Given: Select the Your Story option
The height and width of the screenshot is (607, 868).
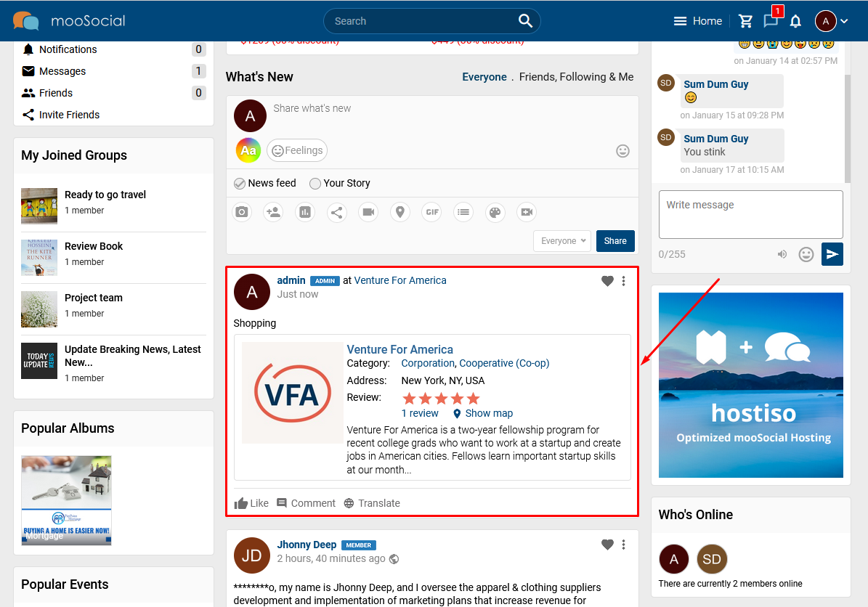Looking at the screenshot, I should point(340,183).
